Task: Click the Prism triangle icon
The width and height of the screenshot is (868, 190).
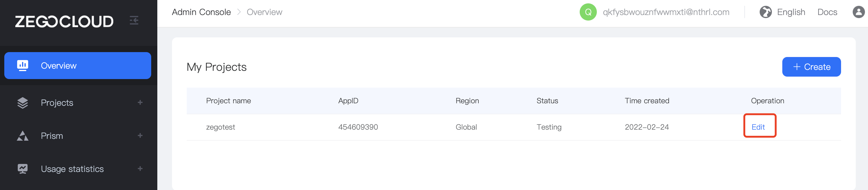Action: click(x=22, y=136)
